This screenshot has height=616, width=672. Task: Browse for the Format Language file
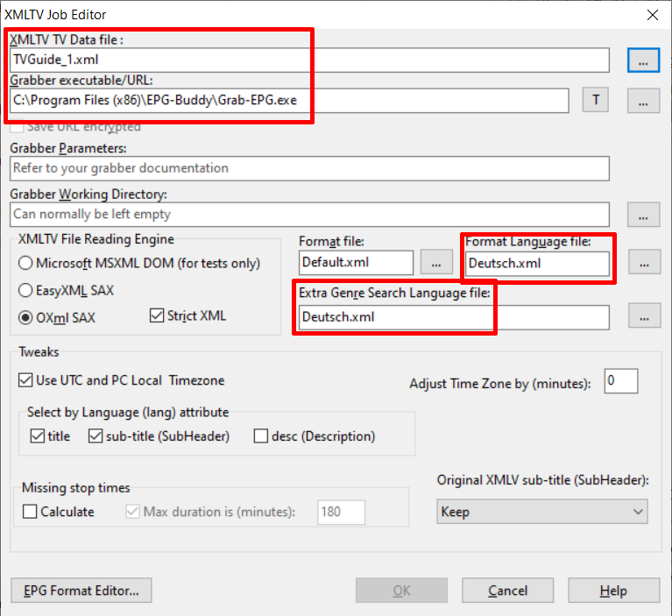[642, 262]
